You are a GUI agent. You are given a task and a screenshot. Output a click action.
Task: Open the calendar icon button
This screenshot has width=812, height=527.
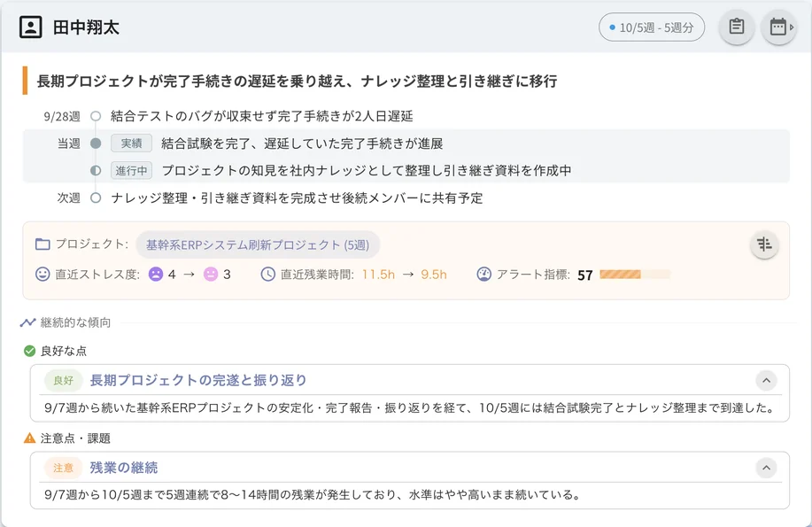click(778, 27)
